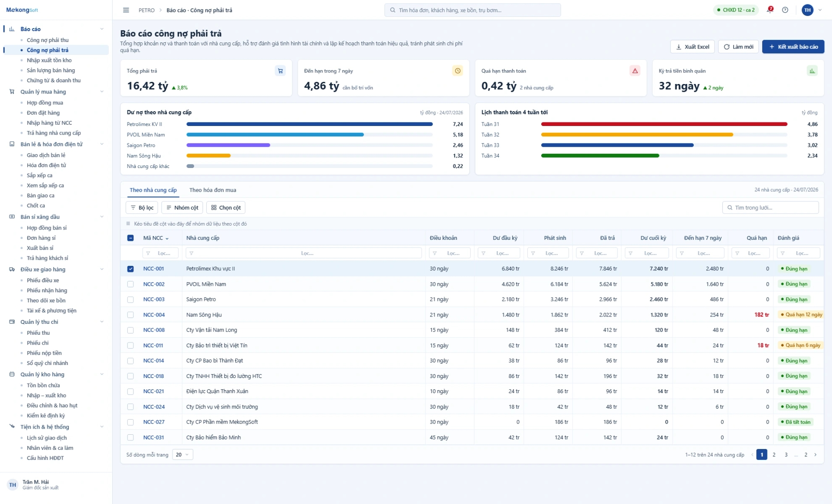The height and width of the screenshot is (504, 832).
Task: Open the Bộ lọc filter button
Action: [142, 208]
